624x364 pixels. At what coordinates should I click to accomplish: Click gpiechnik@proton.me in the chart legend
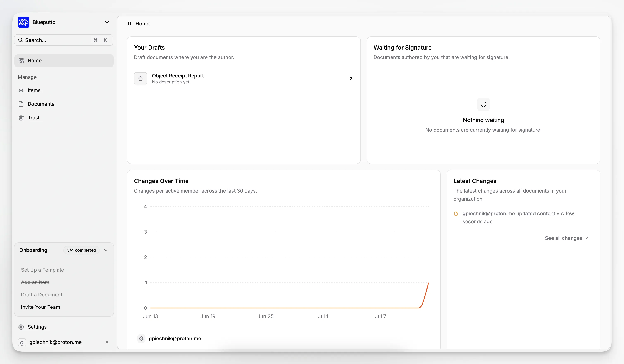pos(175,339)
